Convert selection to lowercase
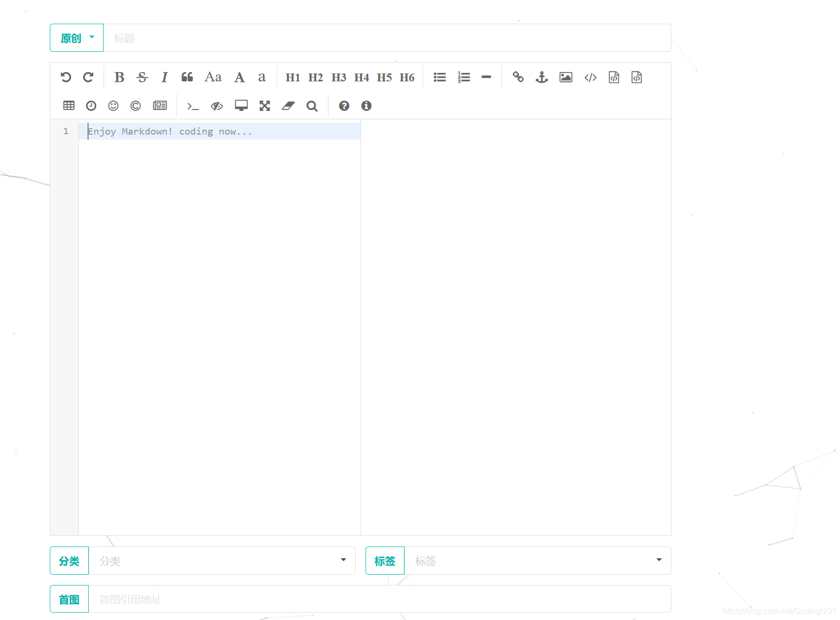Screen dimensions: 840x620 tap(262, 77)
